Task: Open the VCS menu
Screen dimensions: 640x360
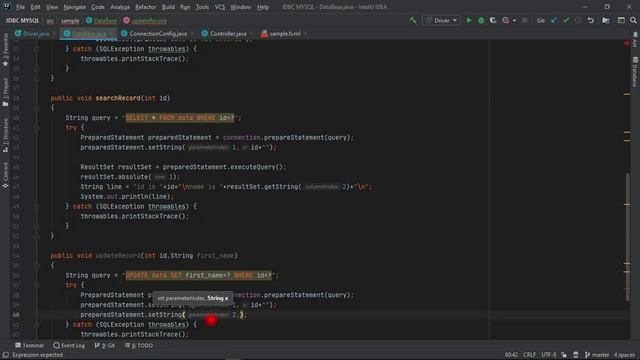Action: (220, 7)
